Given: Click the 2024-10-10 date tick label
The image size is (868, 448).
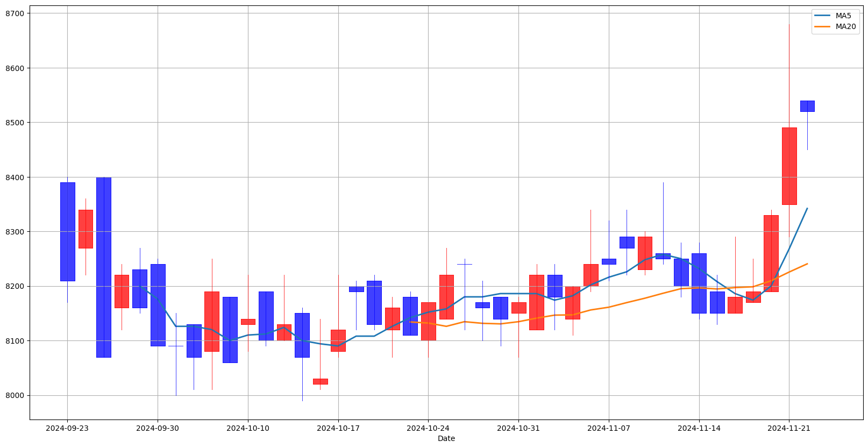Looking at the screenshot, I should coord(248,428).
